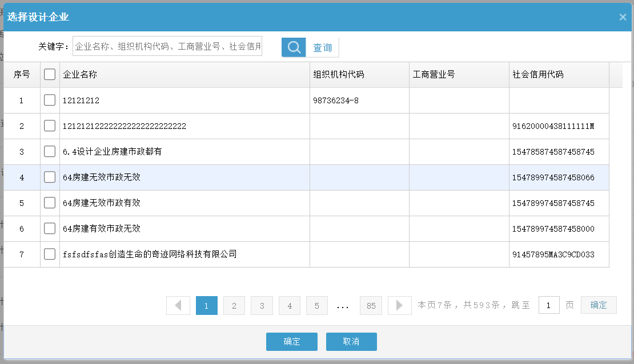The height and width of the screenshot is (364, 634).
Task: Open page 5 of the list
Action: tap(316, 305)
